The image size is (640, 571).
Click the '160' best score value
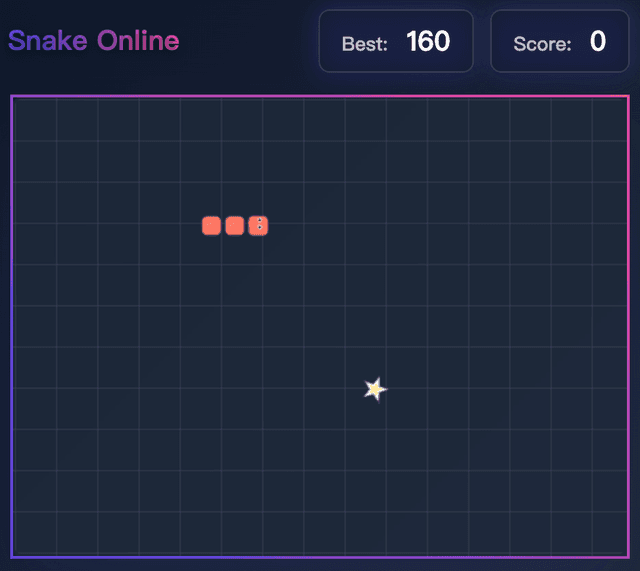pyautogui.click(x=428, y=41)
